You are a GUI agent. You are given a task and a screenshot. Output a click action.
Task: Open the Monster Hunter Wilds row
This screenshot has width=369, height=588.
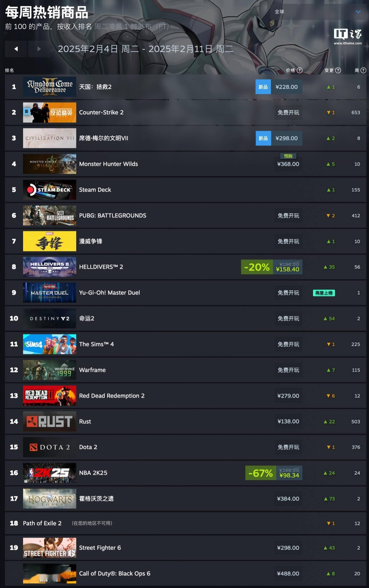point(185,164)
